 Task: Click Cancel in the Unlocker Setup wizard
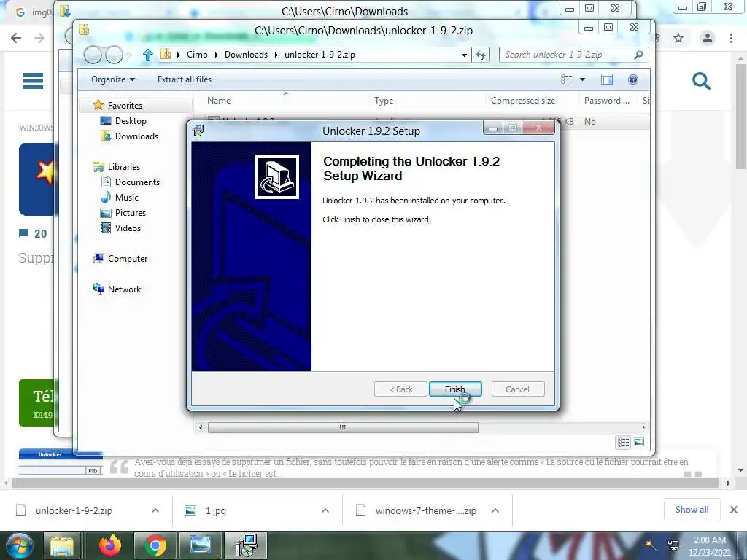click(x=517, y=389)
